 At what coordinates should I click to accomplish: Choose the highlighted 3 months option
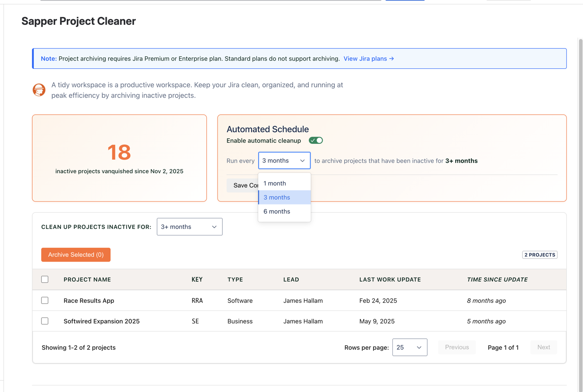coord(277,197)
